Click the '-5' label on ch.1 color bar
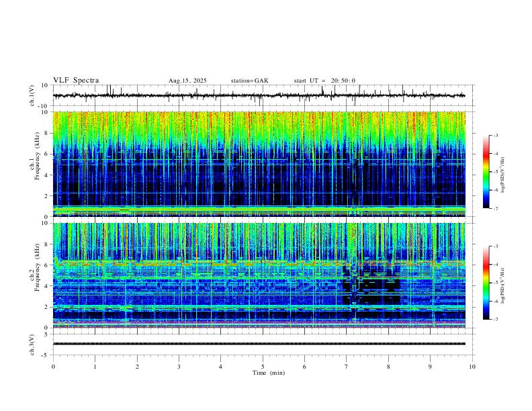This screenshot has height=411, width=532. [495, 172]
